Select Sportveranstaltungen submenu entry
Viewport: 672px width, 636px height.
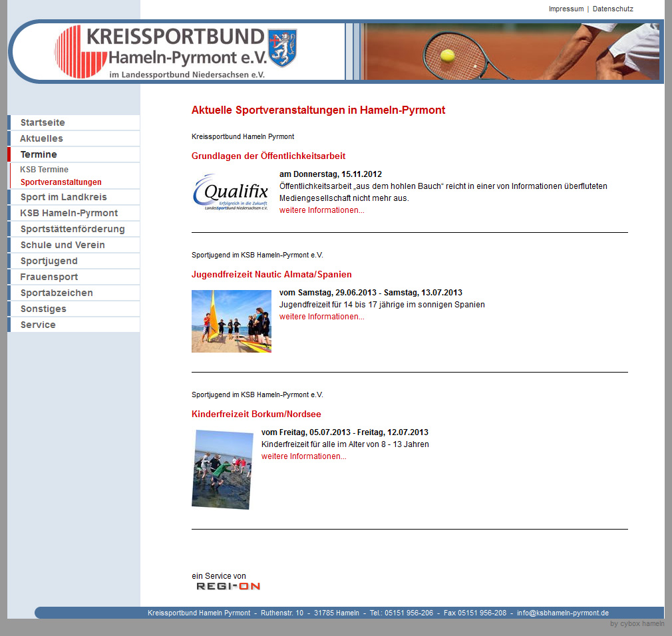61,182
